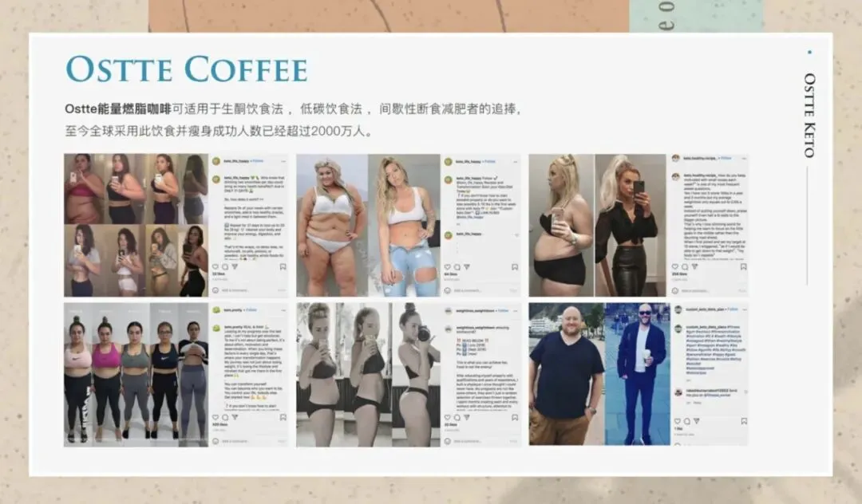Viewport: 862px width, 504px height.
Task: Share the keto.healthy.recipe post
Action: 695,267
